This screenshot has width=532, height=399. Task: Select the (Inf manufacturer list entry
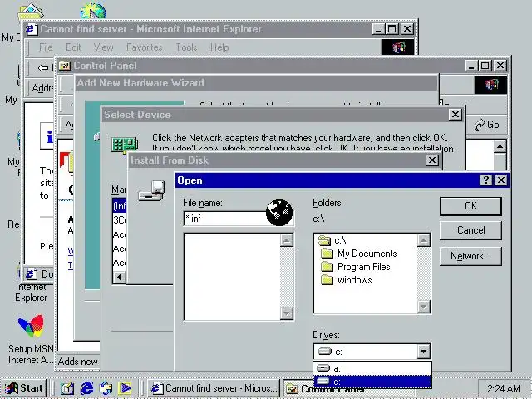pyautogui.click(x=120, y=206)
